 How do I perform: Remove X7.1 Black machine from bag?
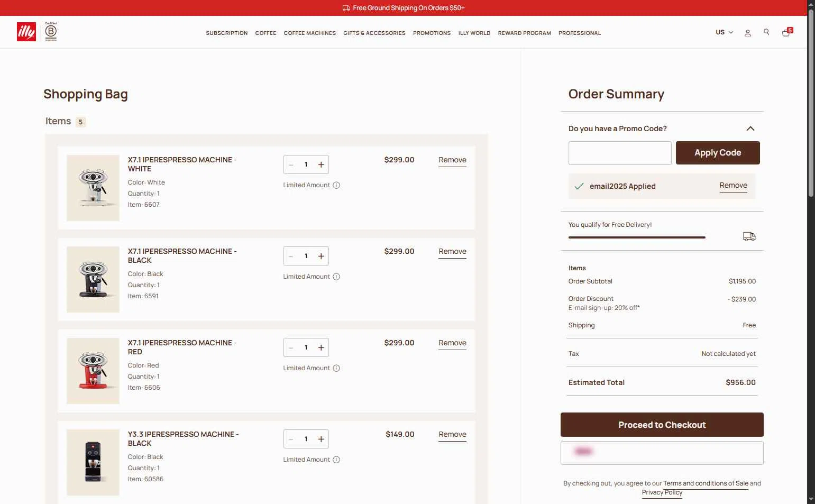tap(452, 252)
